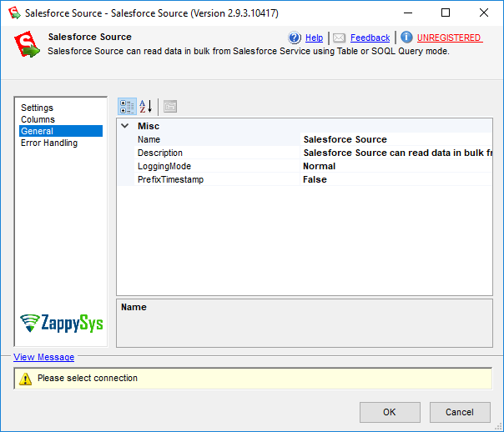Open the Feedback link
Viewport: 504px width, 432px height.
click(x=370, y=38)
